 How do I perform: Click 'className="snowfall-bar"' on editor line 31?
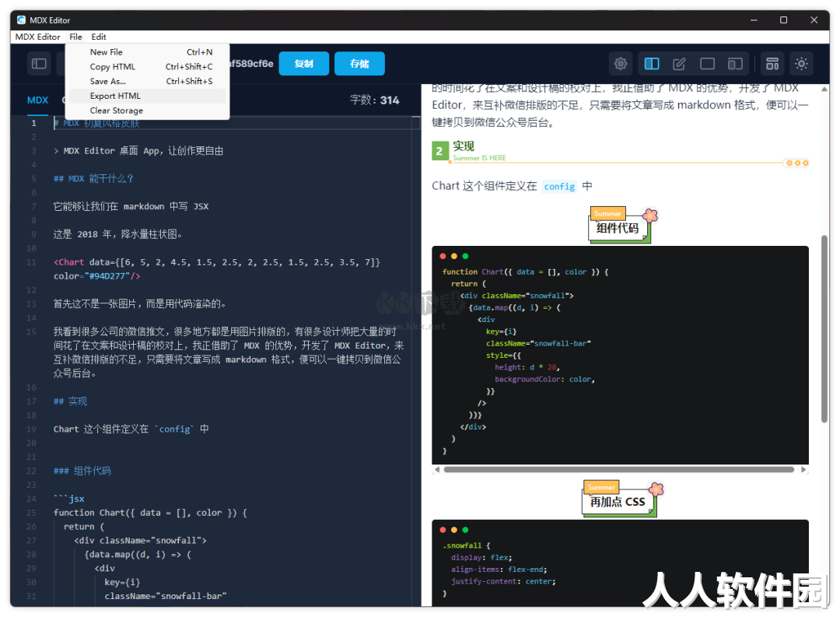pos(166,596)
